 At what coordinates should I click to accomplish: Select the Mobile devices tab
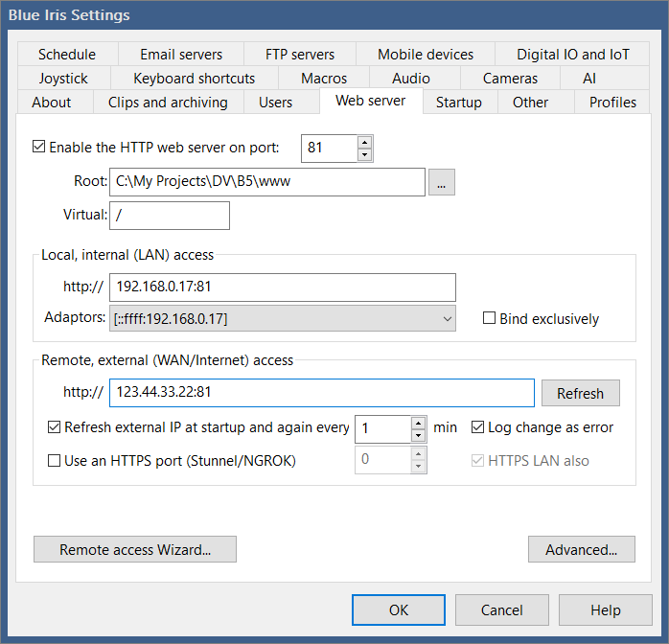tap(426, 55)
